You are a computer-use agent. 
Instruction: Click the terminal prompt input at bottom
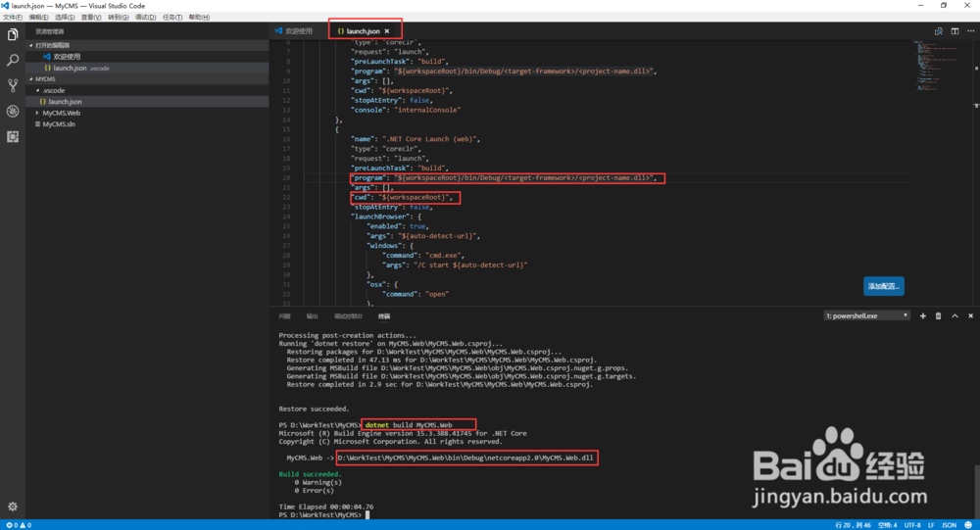tap(368, 515)
